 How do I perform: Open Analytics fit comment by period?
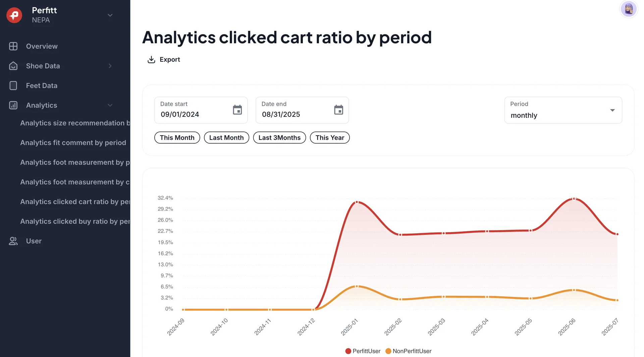73,143
